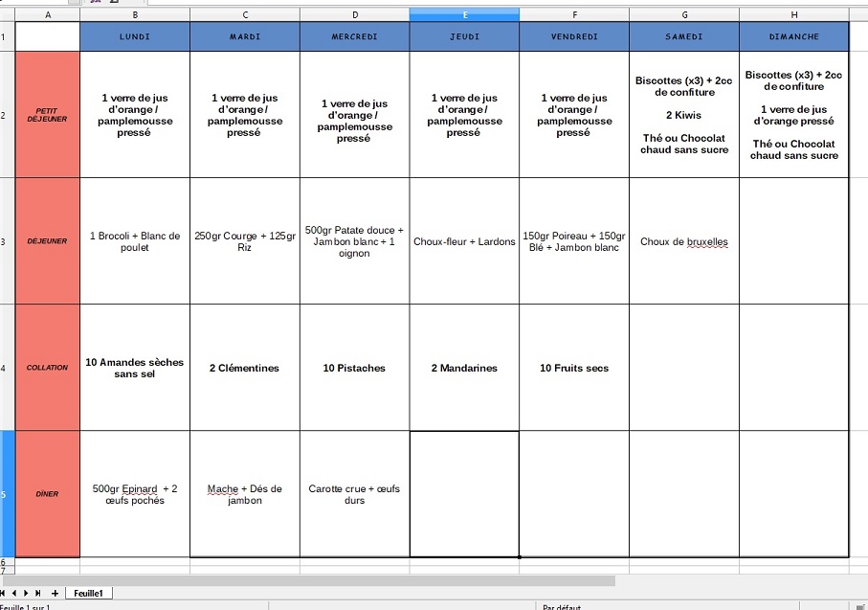868x610 pixels.
Task: Select highlighted row 5 header
Action: (8, 494)
